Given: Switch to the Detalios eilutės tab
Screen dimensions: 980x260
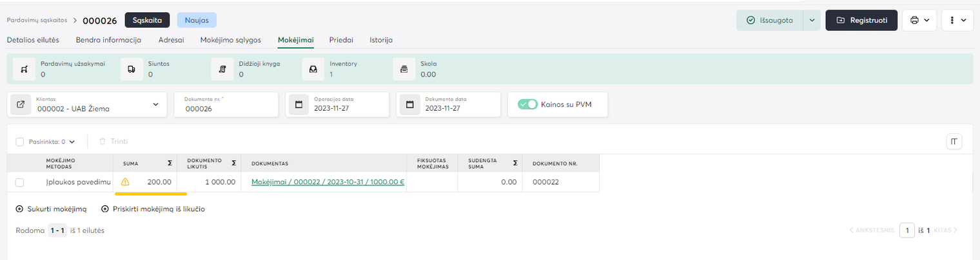Looking at the screenshot, I should coord(33,40).
